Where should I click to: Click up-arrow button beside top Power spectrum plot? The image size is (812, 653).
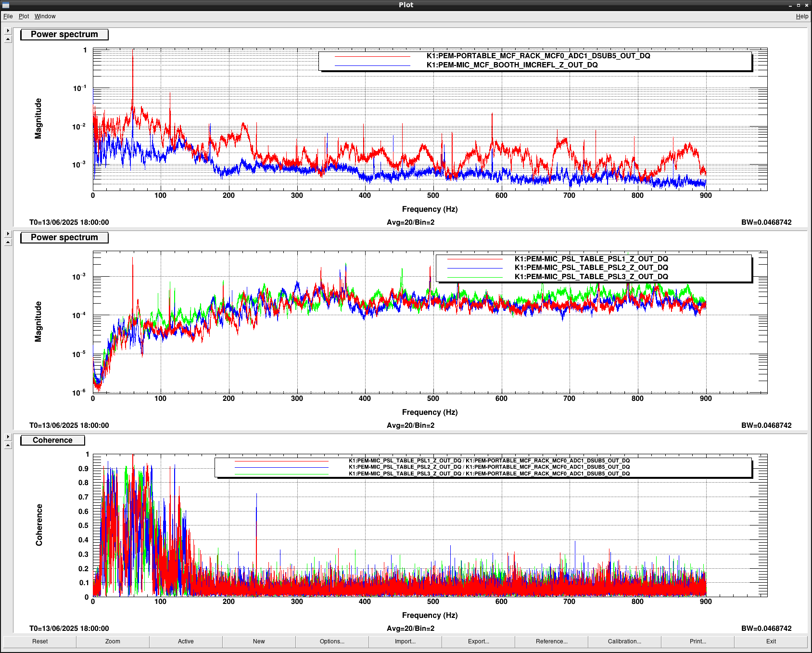coord(8,39)
